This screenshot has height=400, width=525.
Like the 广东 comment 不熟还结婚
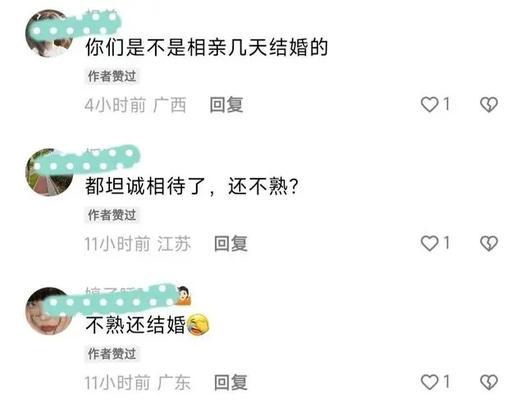click(430, 382)
